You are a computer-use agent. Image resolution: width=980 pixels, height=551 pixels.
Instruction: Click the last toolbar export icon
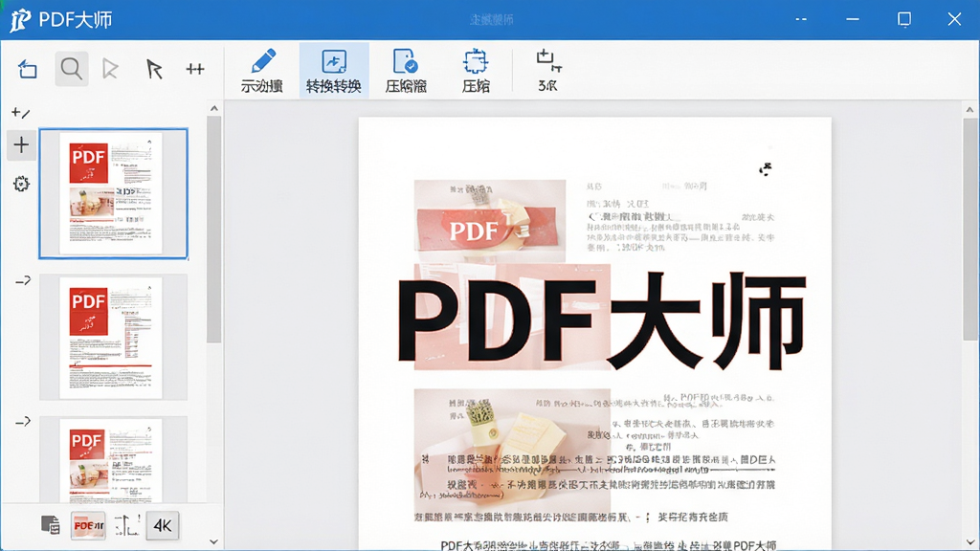click(548, 70)
